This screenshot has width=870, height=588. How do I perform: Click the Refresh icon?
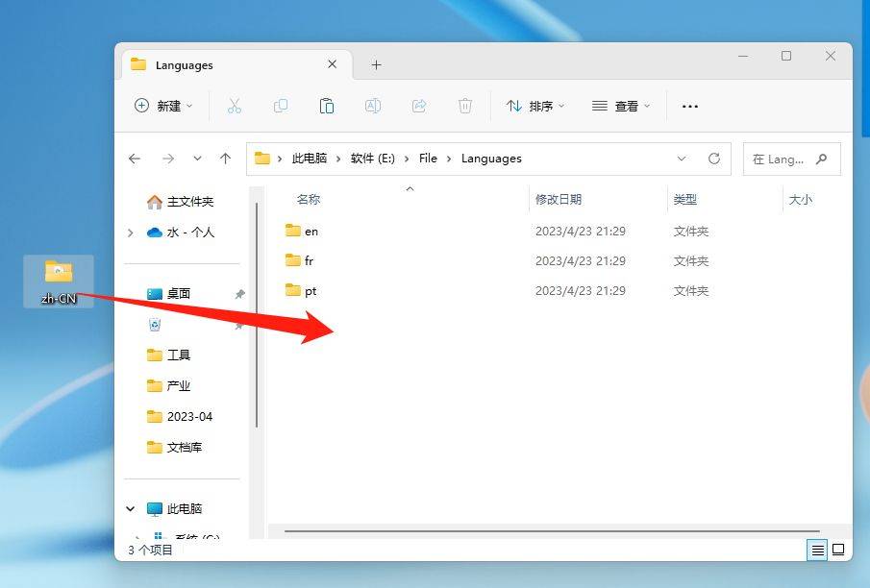pyautogui.click(x=714, y=159)
